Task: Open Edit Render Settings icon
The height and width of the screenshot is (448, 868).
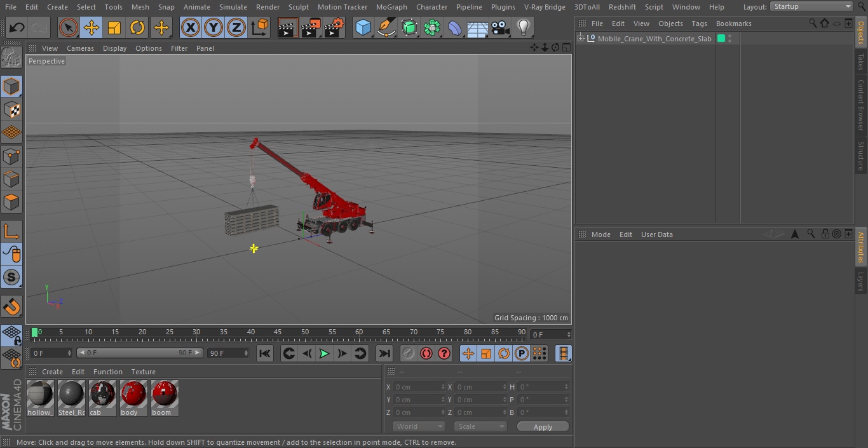Action: pos(334,27)
